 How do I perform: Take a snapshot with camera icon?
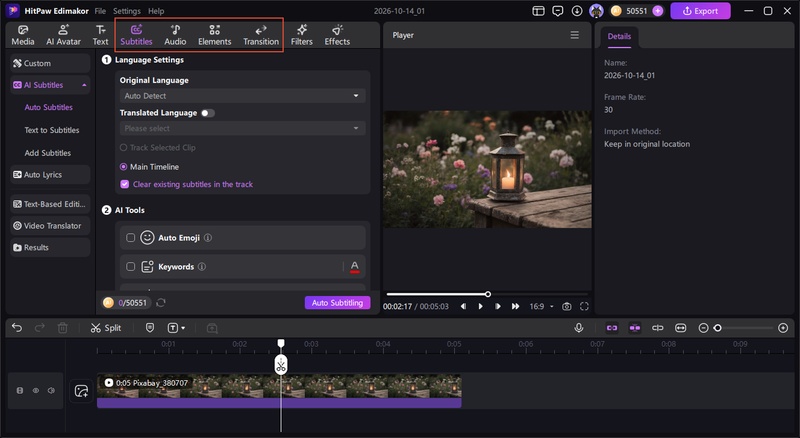(566, 306)
